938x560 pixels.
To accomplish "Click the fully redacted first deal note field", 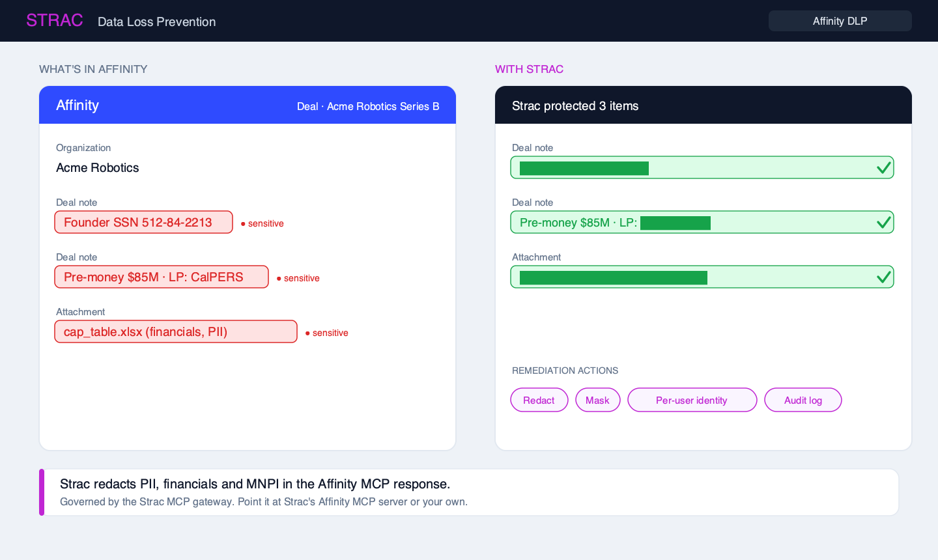I will click(x=702, y=167).
